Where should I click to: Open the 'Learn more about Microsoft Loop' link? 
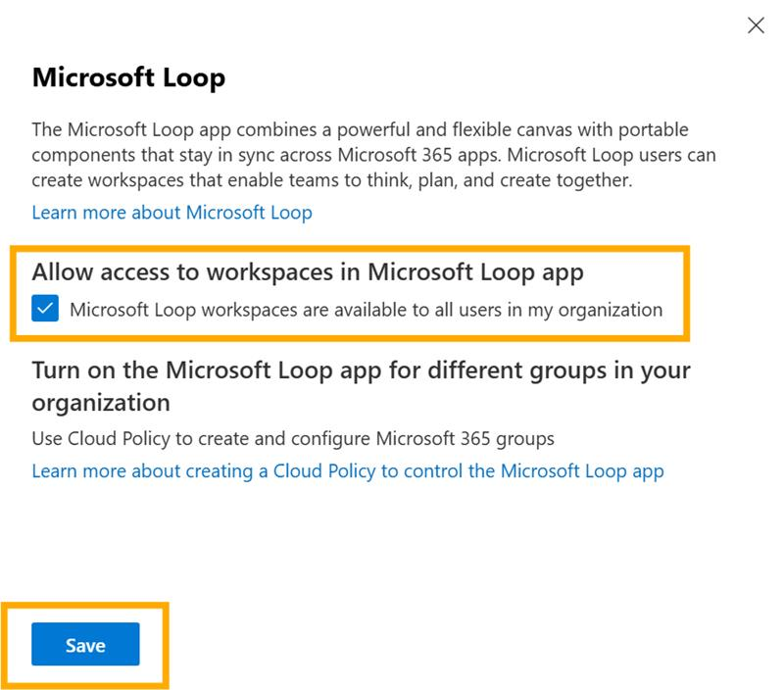171,212
